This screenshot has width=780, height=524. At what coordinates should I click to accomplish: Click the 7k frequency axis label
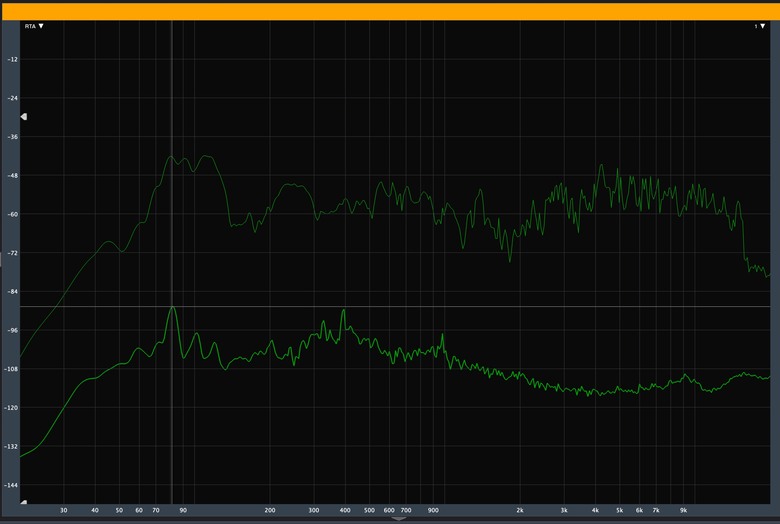pyautogui.click(x=656, y=510)
